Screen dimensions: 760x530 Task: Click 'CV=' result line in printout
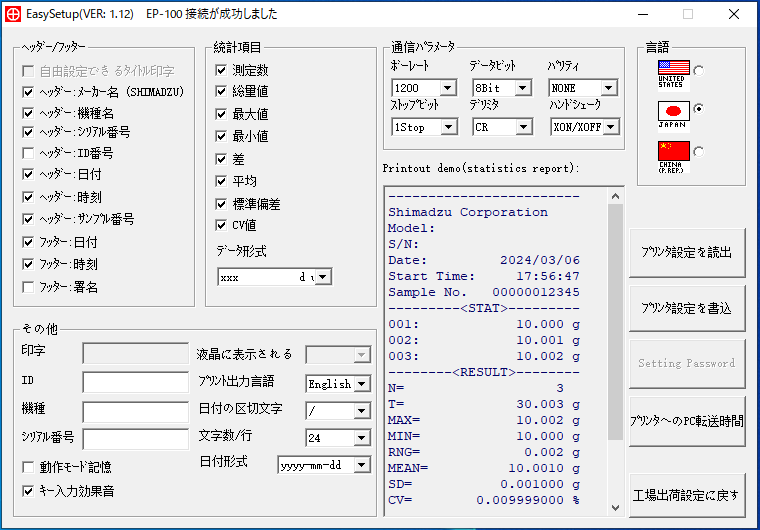(484, 500)
